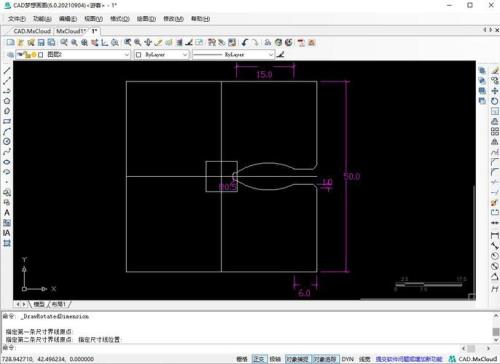500x364 pixels.
Task: Click the Undo arrow icon
Action: click(245, 43)
